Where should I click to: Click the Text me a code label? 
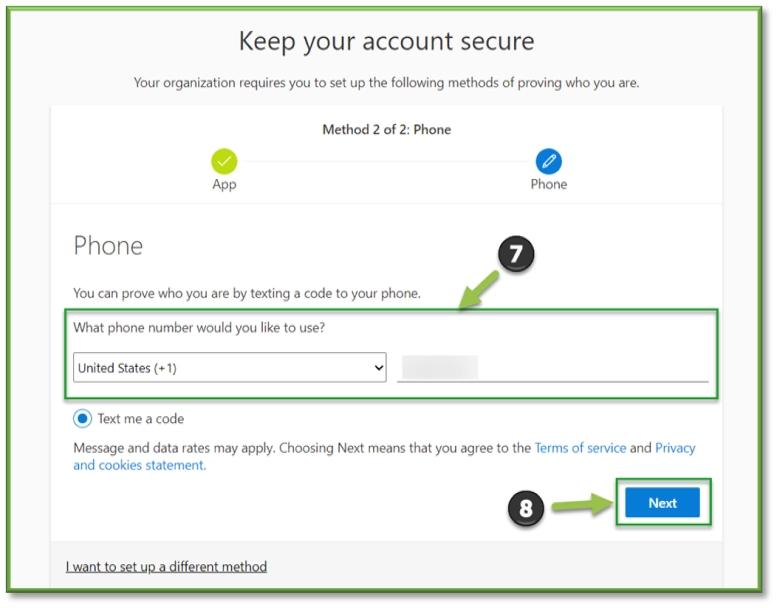[x=141, y=419]
